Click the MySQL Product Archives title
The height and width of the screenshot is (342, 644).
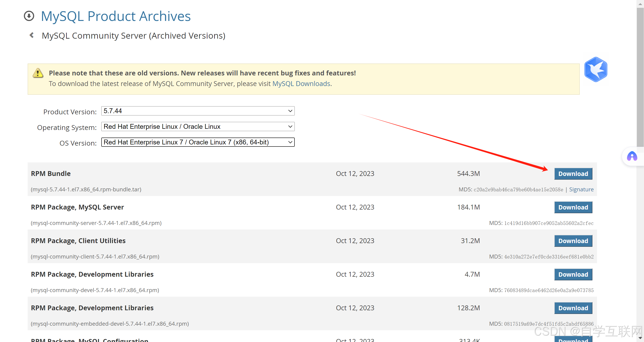point(116,16)
